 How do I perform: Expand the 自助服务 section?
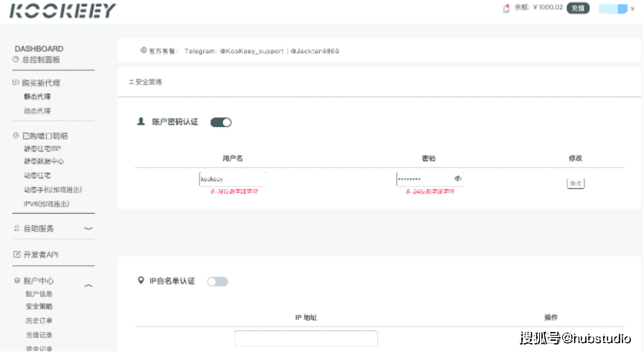88,229
